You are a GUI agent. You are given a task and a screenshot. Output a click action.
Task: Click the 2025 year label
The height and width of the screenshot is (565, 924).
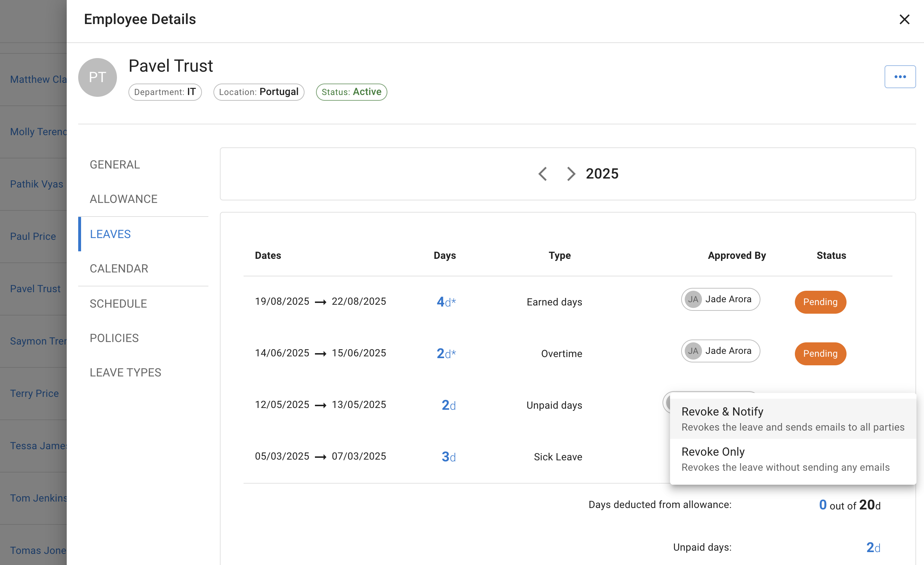point(602,173)
